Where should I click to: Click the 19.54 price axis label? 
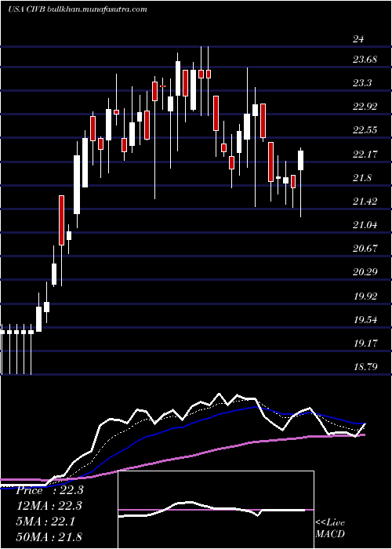coord(365,319)
